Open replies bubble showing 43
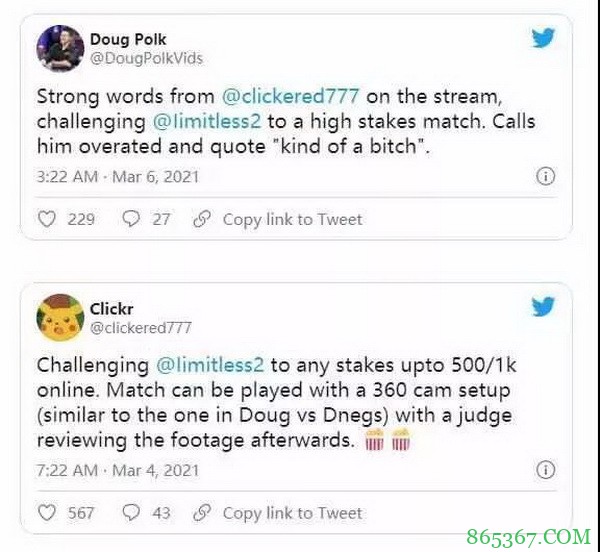 click(x=131, y=513)
